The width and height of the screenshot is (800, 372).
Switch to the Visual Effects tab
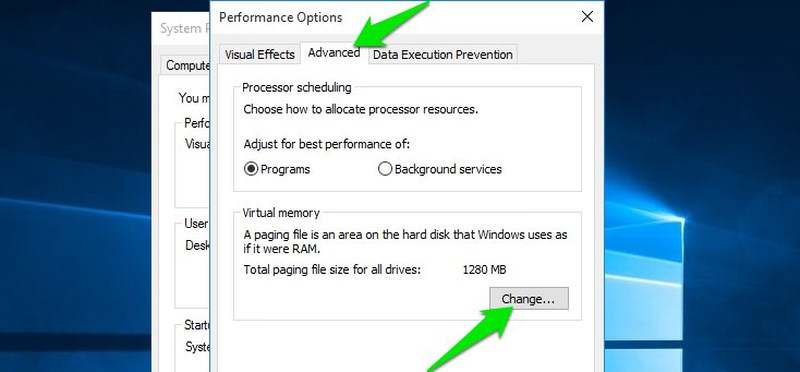point(260,55)
